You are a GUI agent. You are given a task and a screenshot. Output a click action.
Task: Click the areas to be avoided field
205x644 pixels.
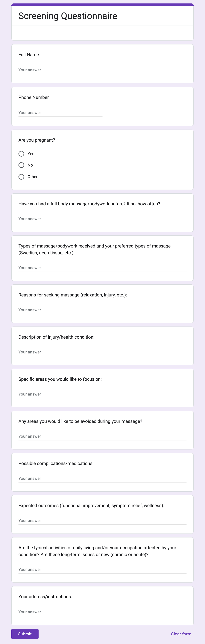point(102,436)
